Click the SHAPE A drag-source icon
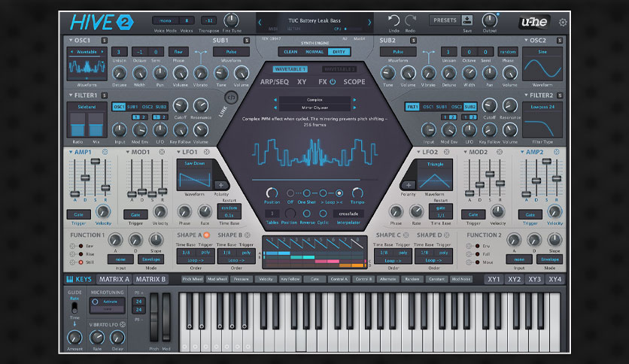 207,235
